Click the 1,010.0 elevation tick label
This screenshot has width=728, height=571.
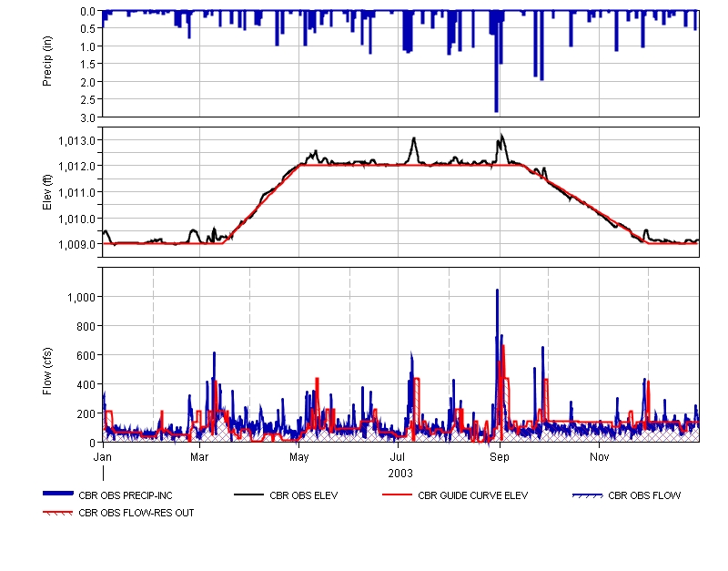[77, 219]
